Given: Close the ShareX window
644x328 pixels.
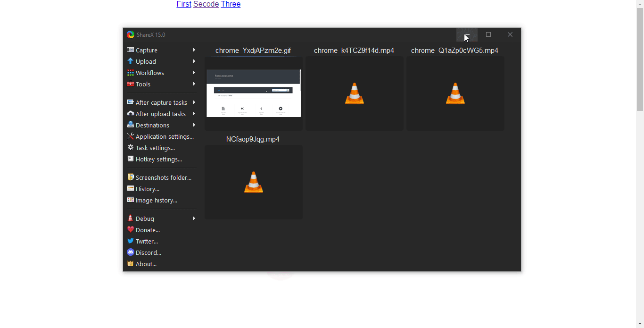Looking at the screenshot, I should pyautogui.click(x=510, y=34).
